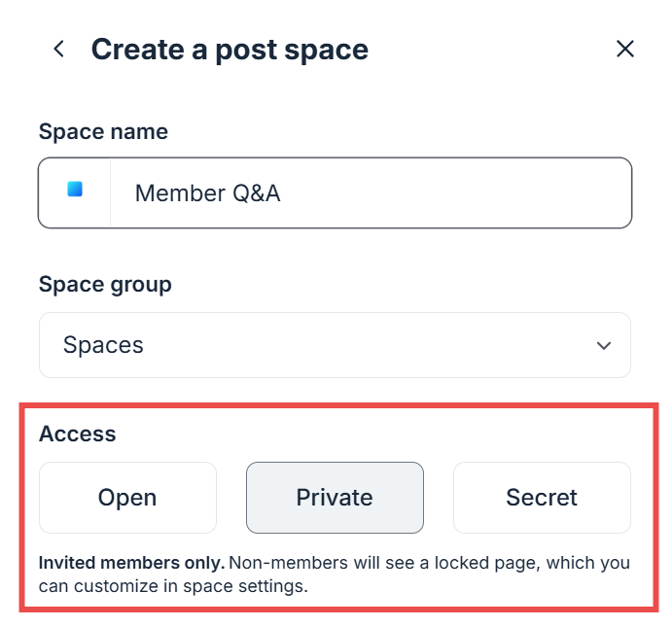Screen dimensions: 672x627
Task: Click the Create a post space heading
Action: click(230, 50)
